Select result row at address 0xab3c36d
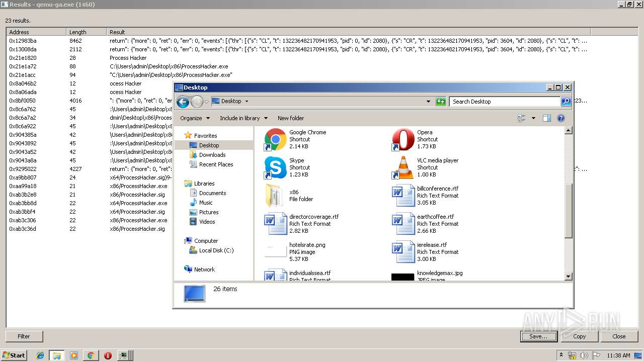 tap(298, 229)
